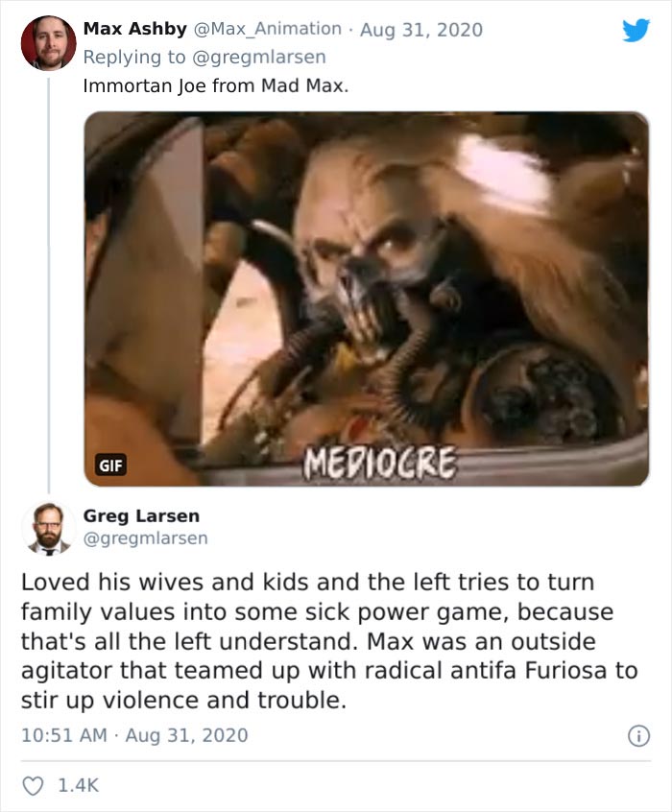Like the tweet via heart icon
Image resolution: width=672 pixels, height=812 pixels.
tap(33, 786)
